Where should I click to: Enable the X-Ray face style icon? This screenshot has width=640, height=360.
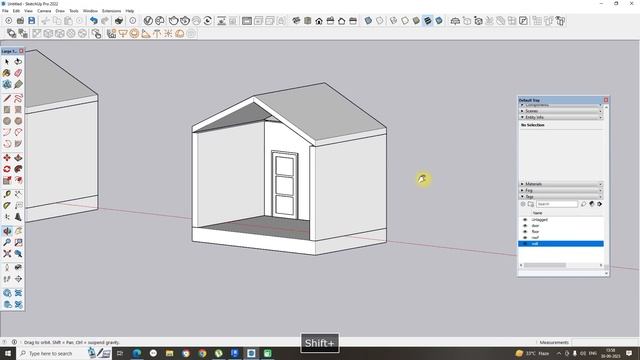[368, 21]
